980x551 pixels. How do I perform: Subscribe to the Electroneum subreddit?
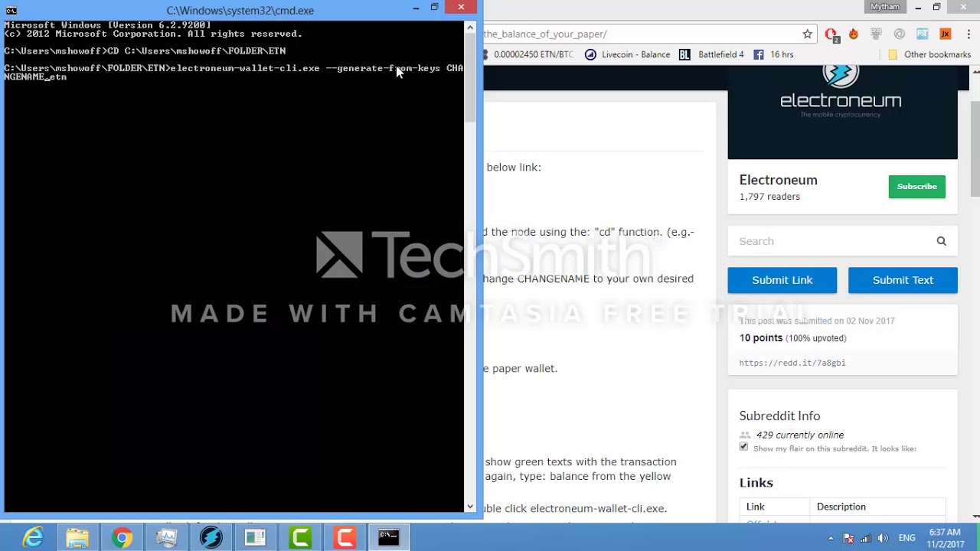[916, 187]
